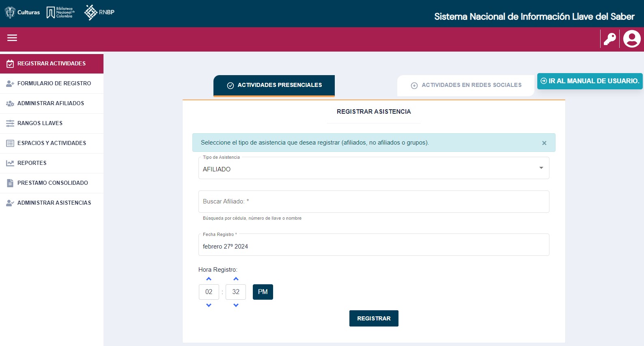Click IR AL MANUAL DE USUARIO button
Image resolution: width=644 pixels, height=346 pixels.
(x=590, y=81)
